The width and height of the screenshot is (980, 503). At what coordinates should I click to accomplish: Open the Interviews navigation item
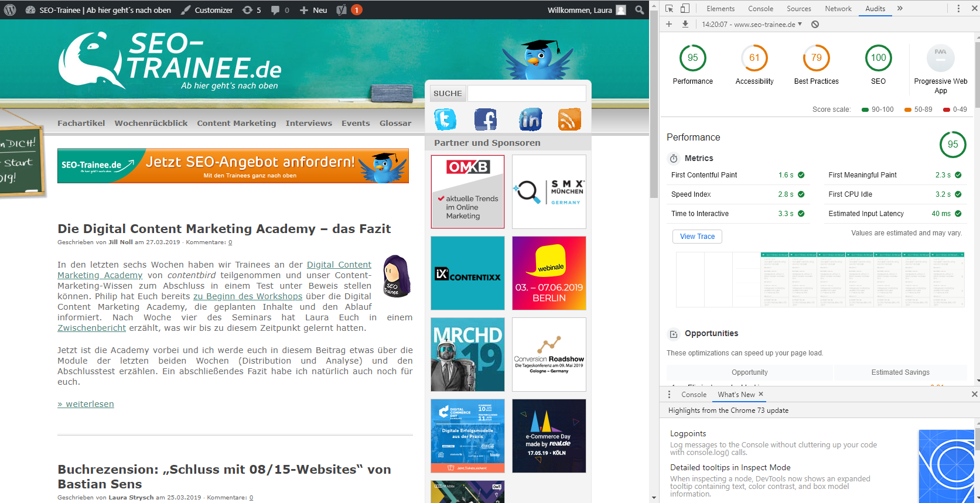(x=309, y=123)
